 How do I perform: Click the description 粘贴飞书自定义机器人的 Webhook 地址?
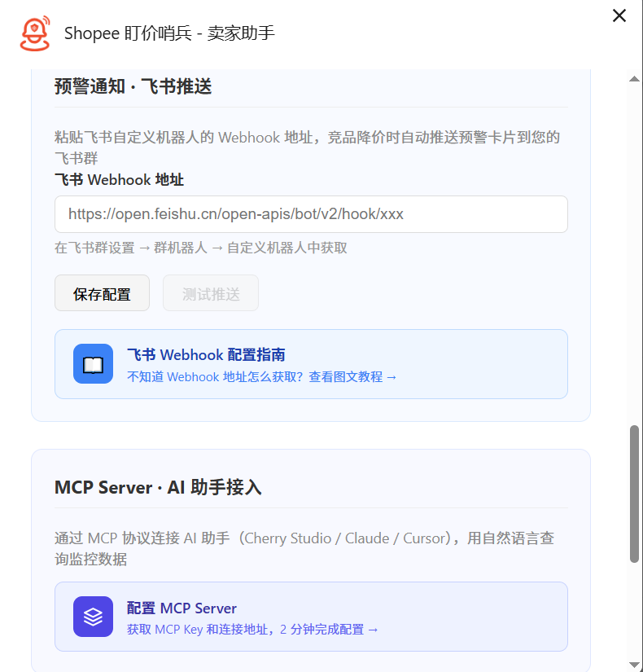(x=307, y=148)
